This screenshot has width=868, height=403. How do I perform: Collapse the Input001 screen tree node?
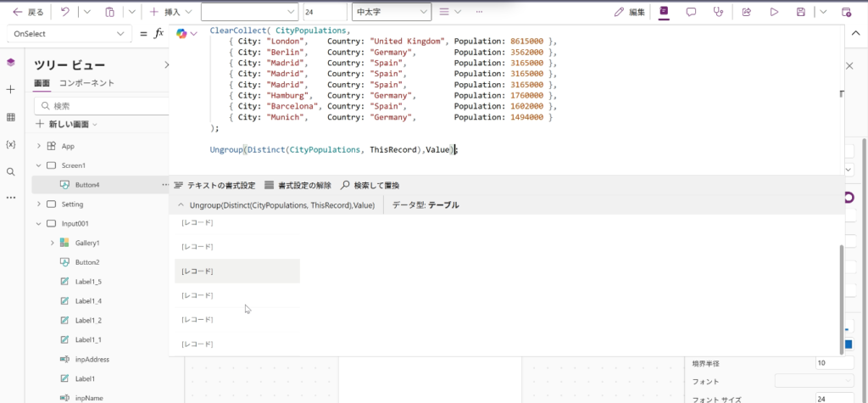pyautogui.click(x=38, y=224)
